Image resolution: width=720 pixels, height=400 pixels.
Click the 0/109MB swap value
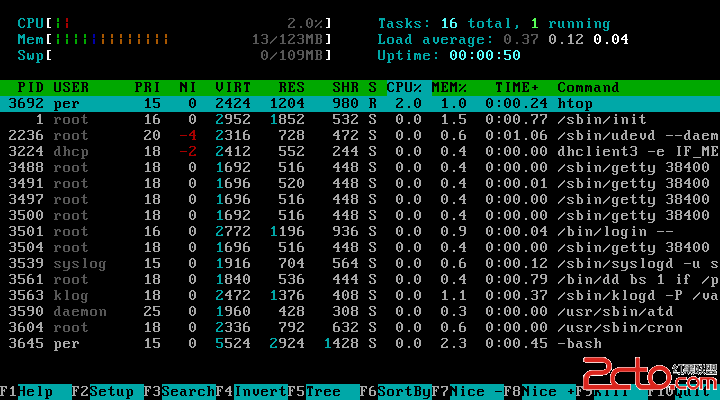pyautogui.click(x=292, y=56)
